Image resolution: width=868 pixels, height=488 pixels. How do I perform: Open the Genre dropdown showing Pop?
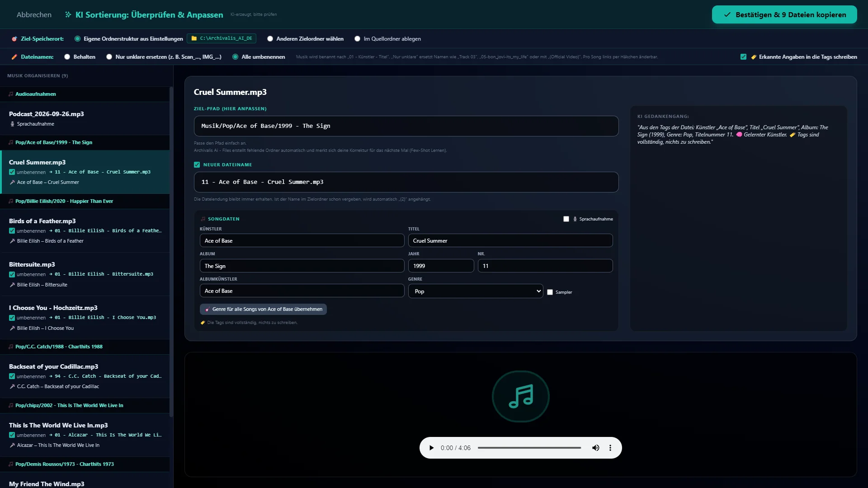click(476, 291)
